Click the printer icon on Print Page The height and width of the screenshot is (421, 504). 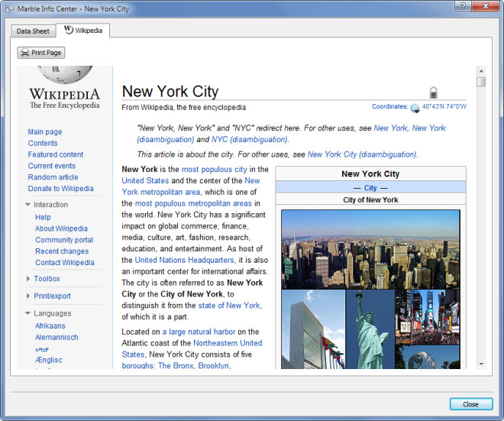(x=24, y=53)
